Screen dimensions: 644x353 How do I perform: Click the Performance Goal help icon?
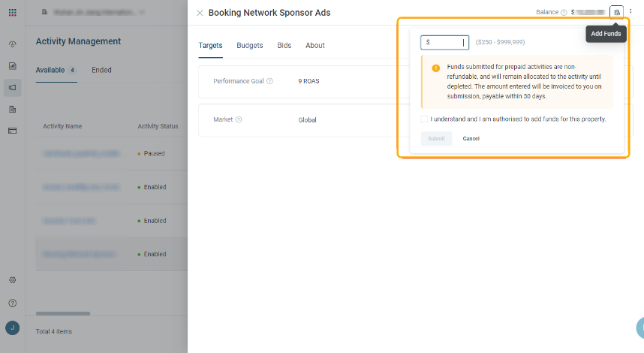coord(270,81)
